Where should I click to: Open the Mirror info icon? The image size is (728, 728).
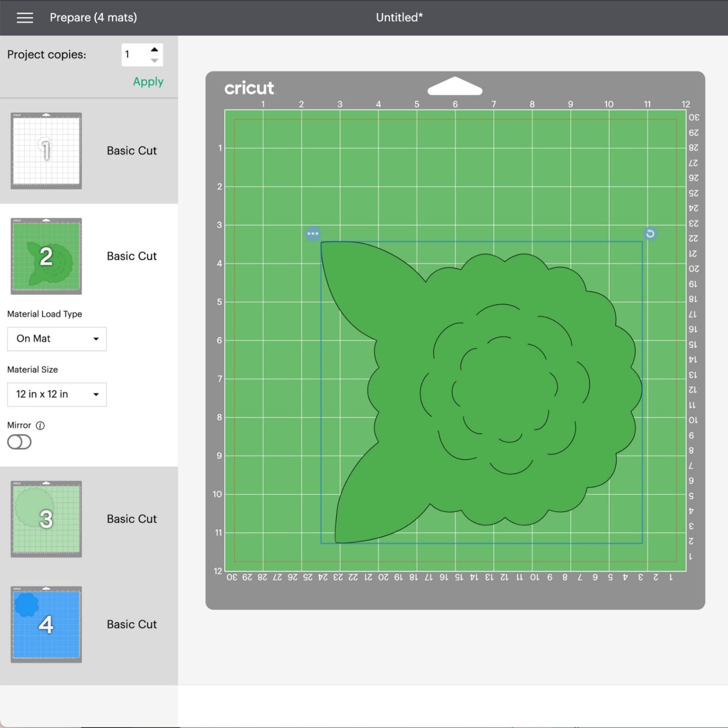point(41,426)
